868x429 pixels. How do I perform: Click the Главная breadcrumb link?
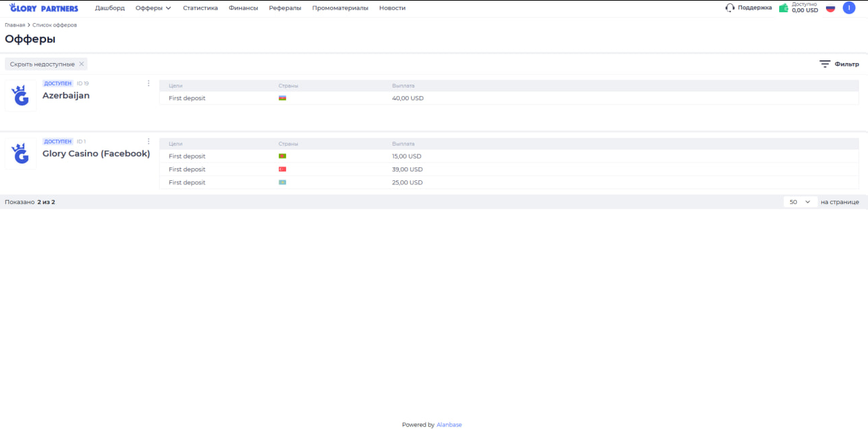[x=15, y=25]
